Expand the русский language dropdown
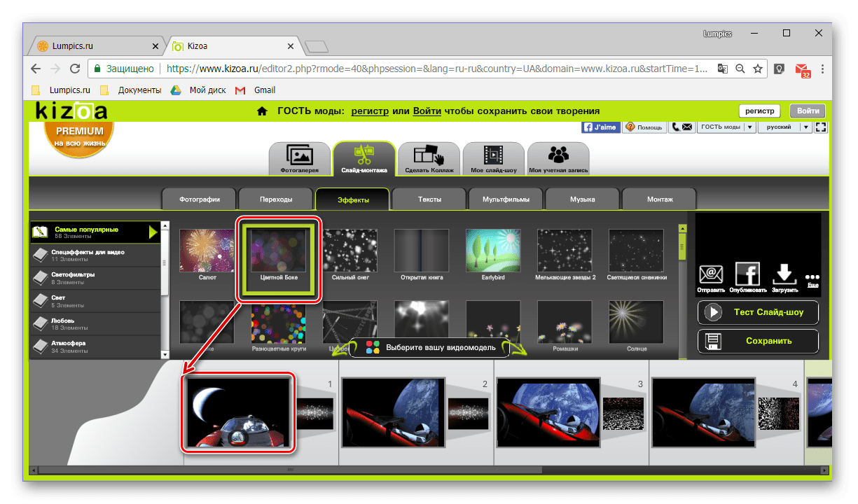This screenshot has width=858, height=504. [x=785, y=127]
